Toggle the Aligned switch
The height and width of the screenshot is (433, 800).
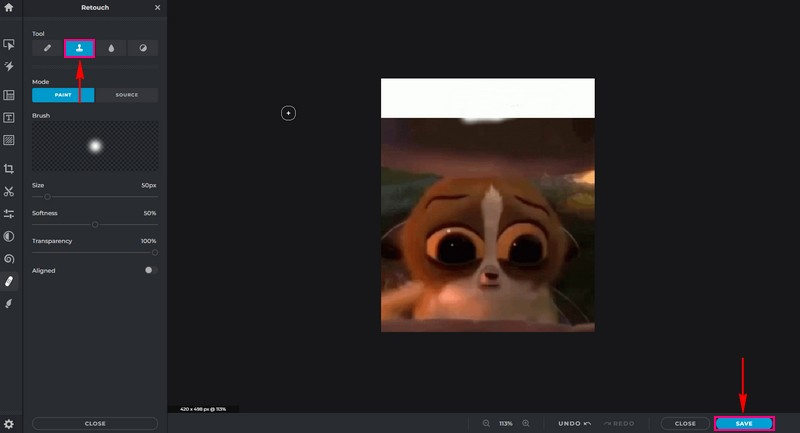(151, 270)
